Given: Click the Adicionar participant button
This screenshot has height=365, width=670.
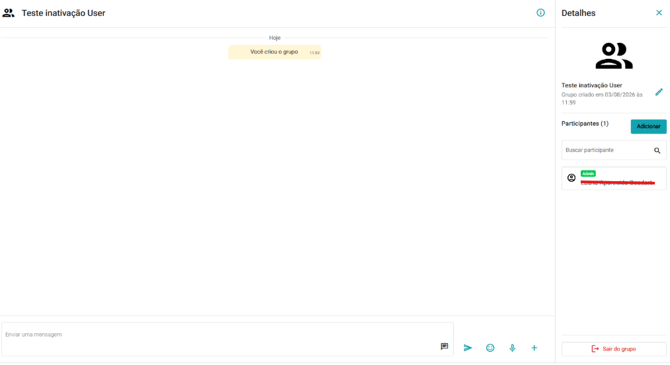Looking at the screenshot, I should [649, 127].
